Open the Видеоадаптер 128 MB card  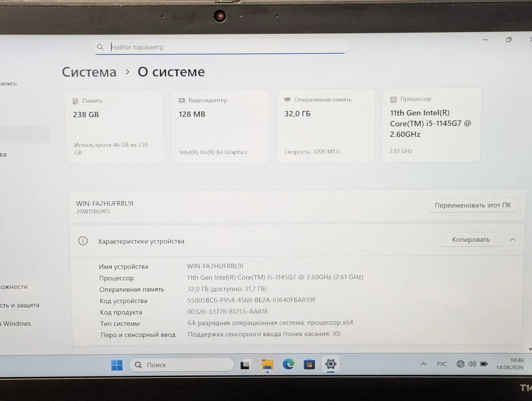coord(220,126)
